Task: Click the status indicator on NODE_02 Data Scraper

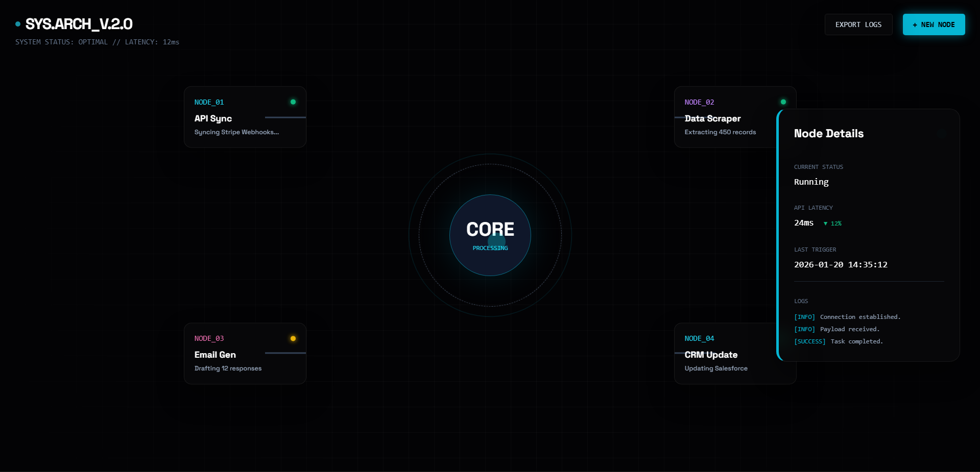Action: 783,102
